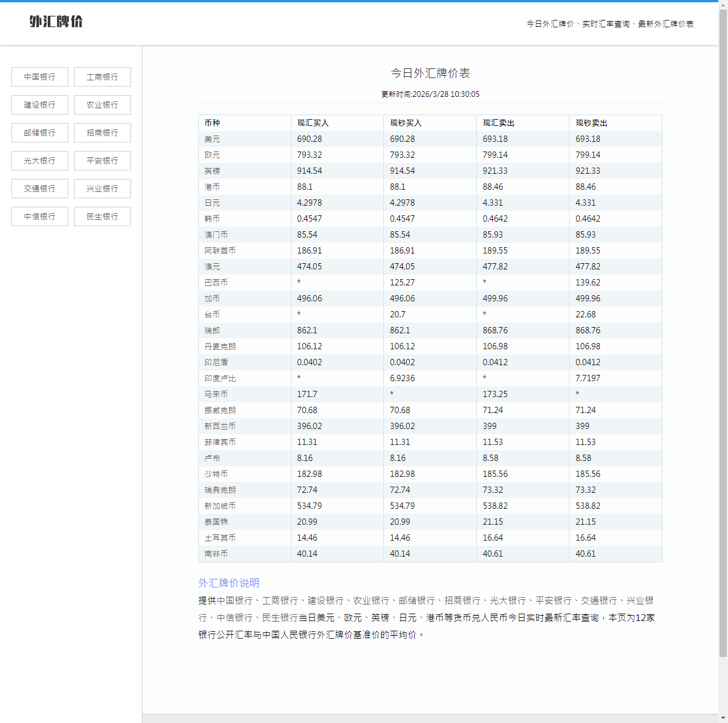The image size is (728, 723).
Task: Select 民生银行 from the bank list
Action: coord(103,217)
